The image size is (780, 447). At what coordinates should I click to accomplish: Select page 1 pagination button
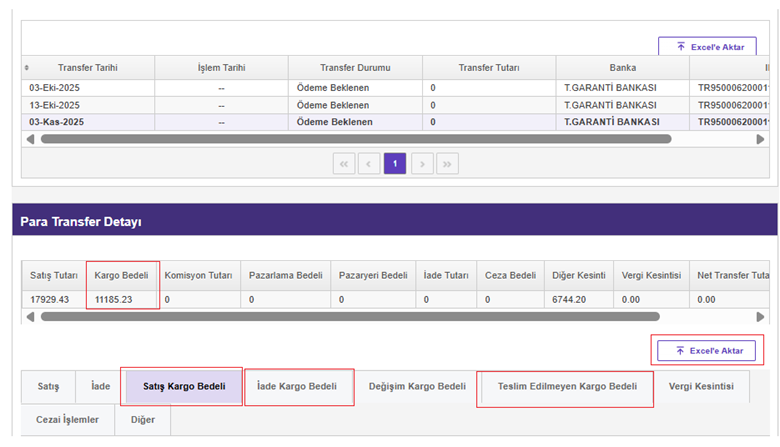coord(395,164)
